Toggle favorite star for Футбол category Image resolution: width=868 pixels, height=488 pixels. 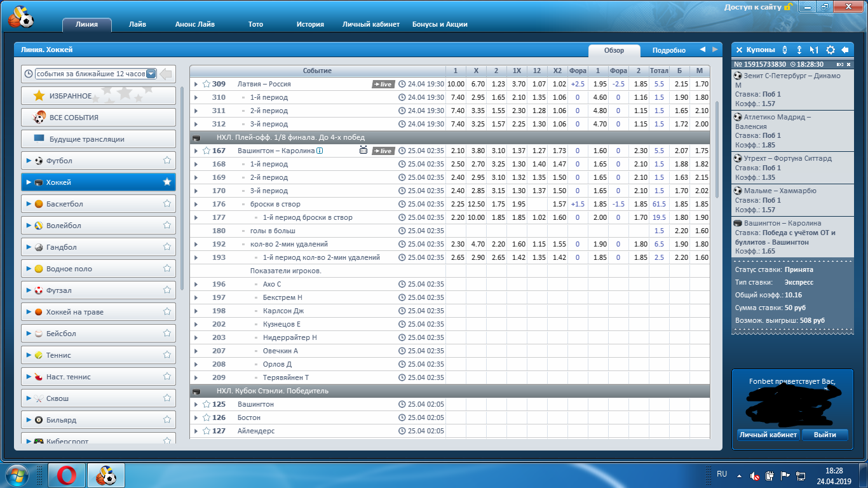(x=167, y=161)
